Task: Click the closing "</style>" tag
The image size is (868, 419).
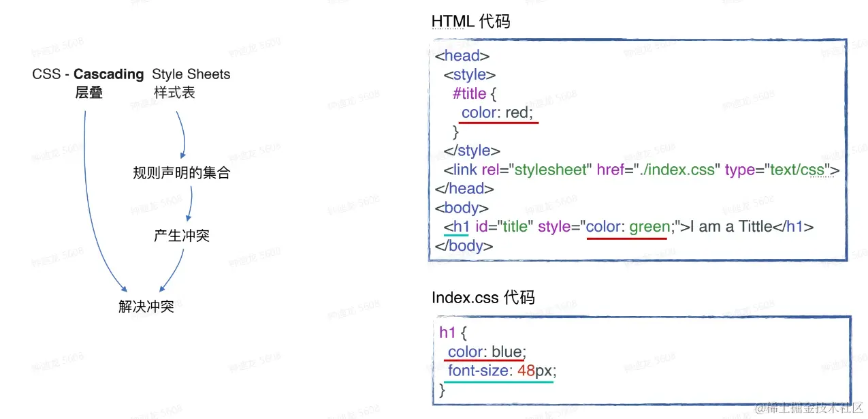Action: tap(472, 151)
